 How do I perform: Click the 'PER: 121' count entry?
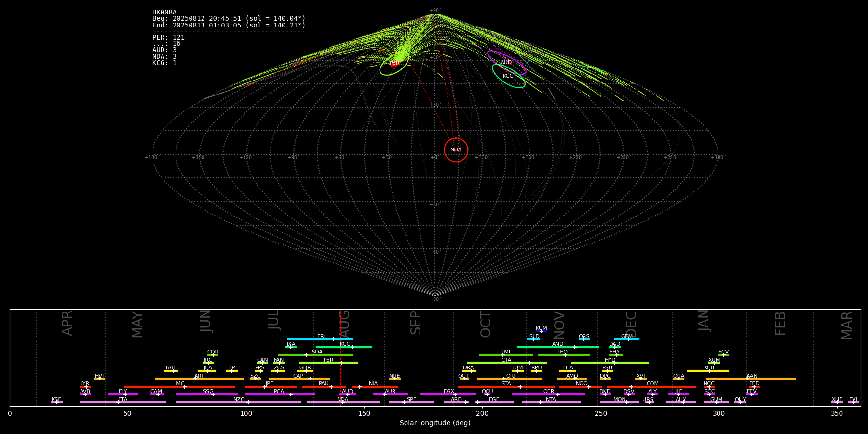pos(168,37)
